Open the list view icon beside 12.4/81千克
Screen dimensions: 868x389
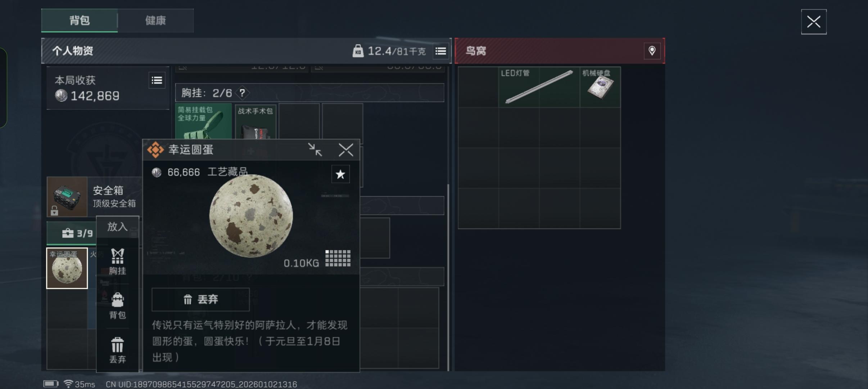tap(441, 51)
